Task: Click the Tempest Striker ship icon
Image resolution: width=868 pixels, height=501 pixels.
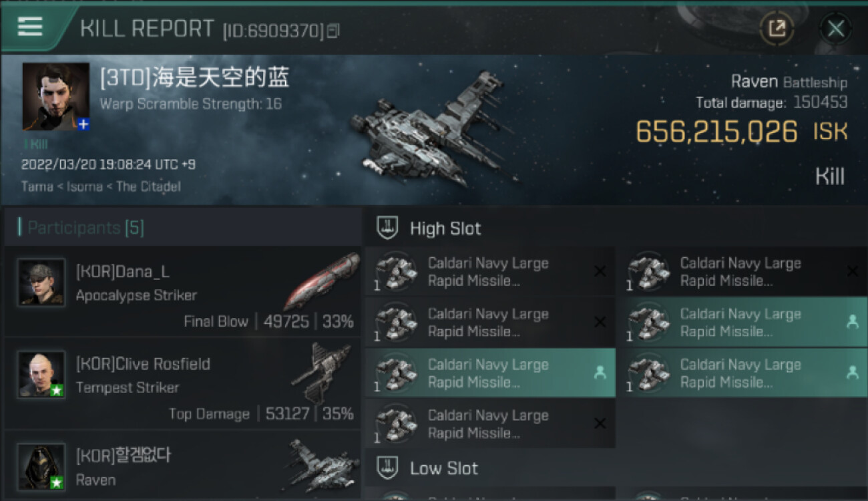Action: (322, 371)
